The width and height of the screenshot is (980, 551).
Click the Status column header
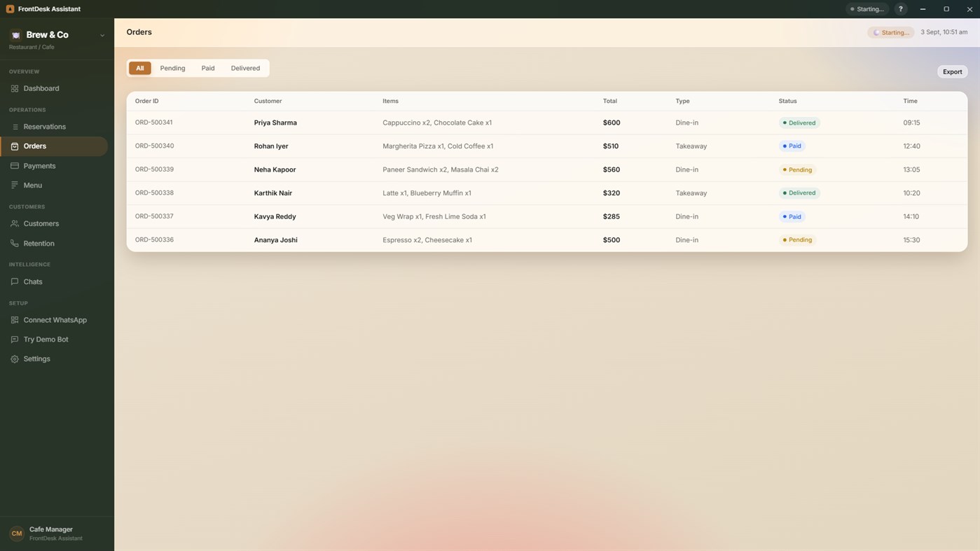click(x=787, y=101)
